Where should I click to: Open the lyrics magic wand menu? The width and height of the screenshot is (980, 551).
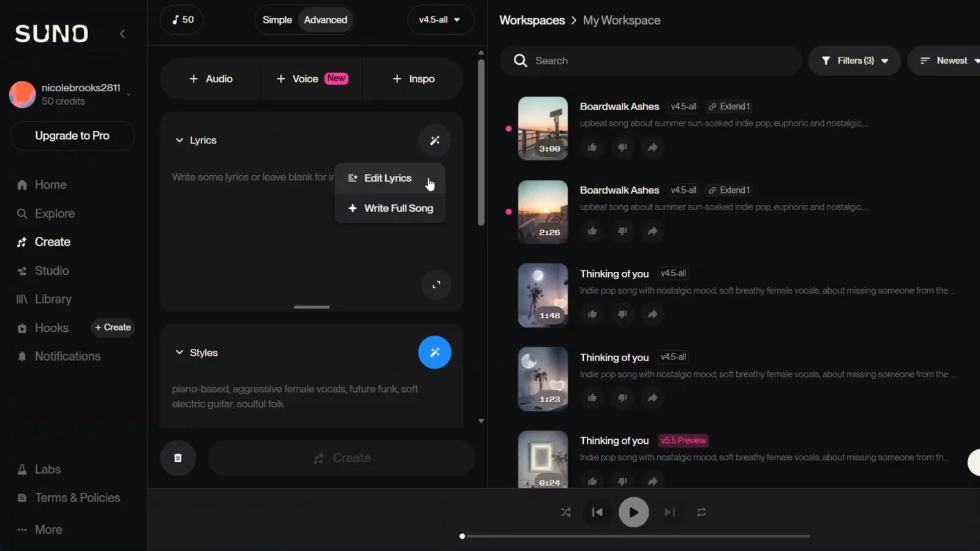click(435, 140)
